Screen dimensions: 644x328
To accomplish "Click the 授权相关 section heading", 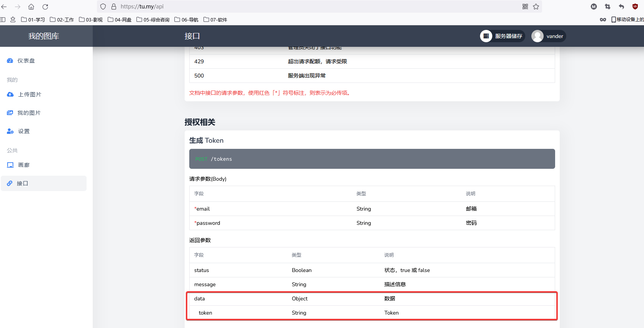I will point(200,122).
